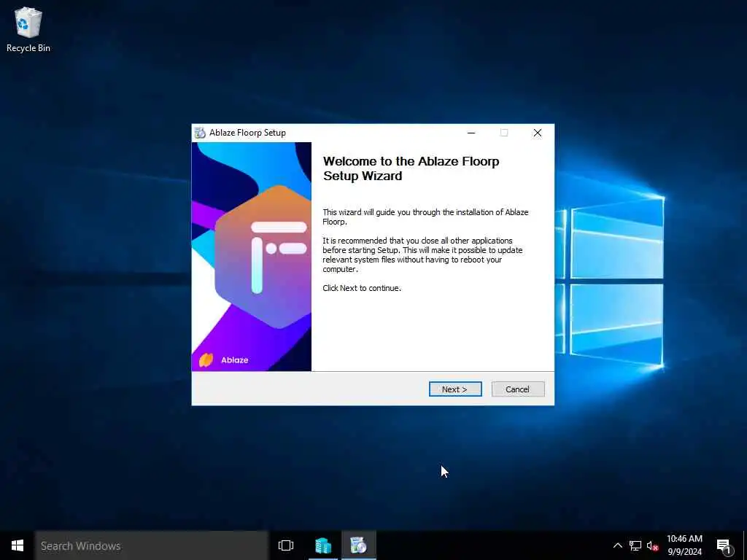Click the 'Click Next to continue.' text
Screen dimensions: 747x560
tap(362, 288)
